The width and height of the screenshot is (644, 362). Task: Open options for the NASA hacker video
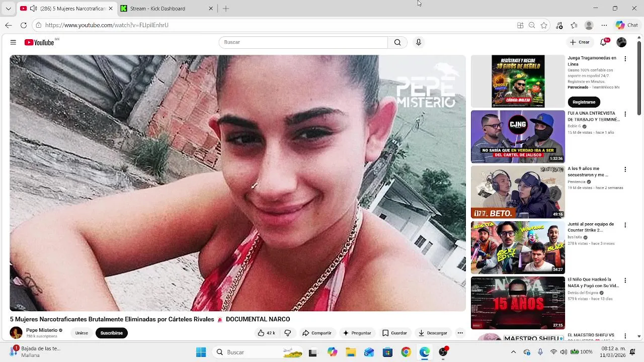625,280
